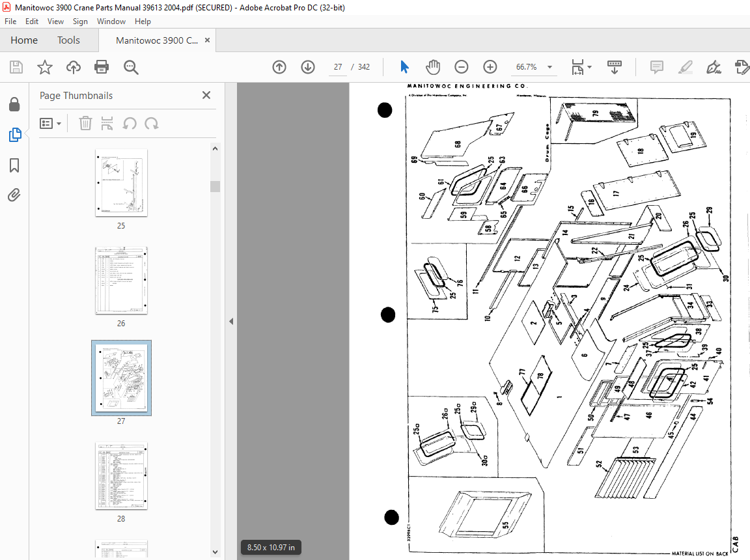The width and height of the screenshot is (750, 560).
Task: Toggle the Page Thumbnails sidebar icon
Action: click(15, 135)
